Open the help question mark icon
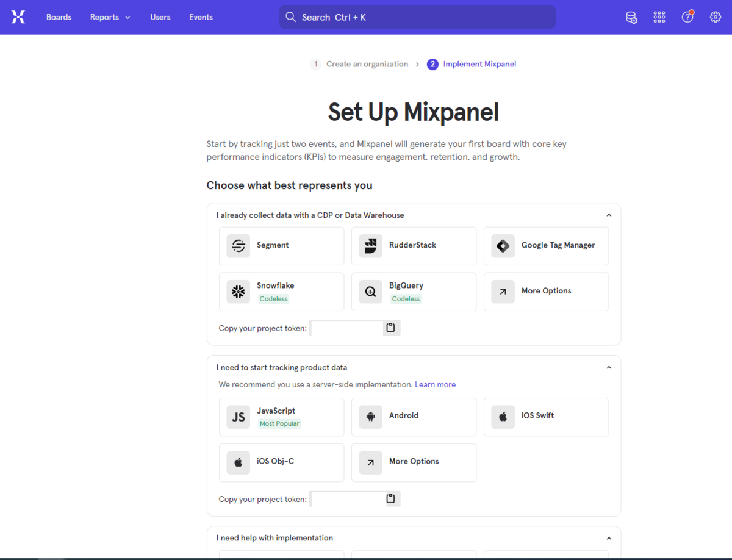 [687, 16]
